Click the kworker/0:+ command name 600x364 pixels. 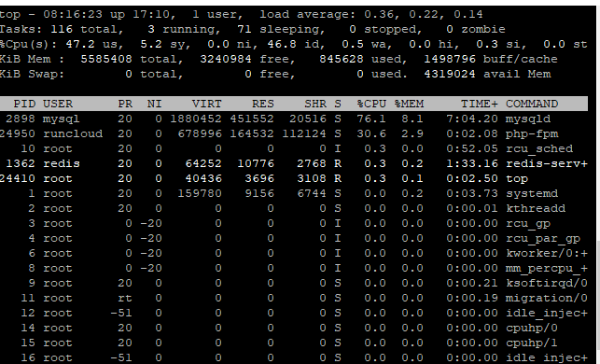[547, 253]
